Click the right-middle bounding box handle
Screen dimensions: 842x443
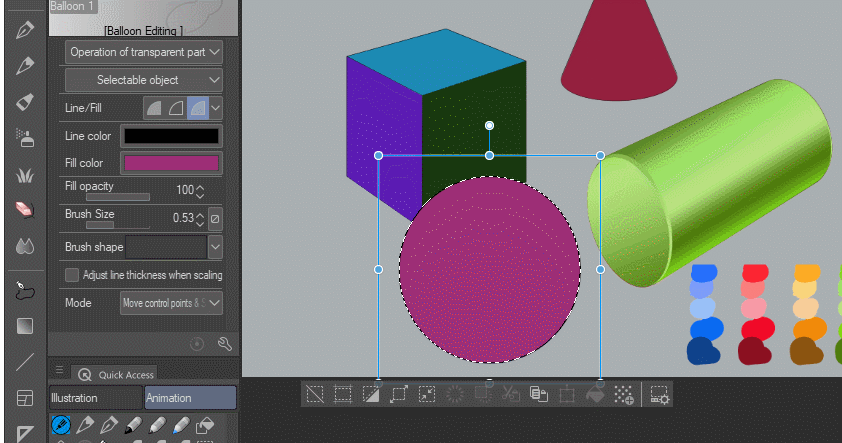click(600, 269)
